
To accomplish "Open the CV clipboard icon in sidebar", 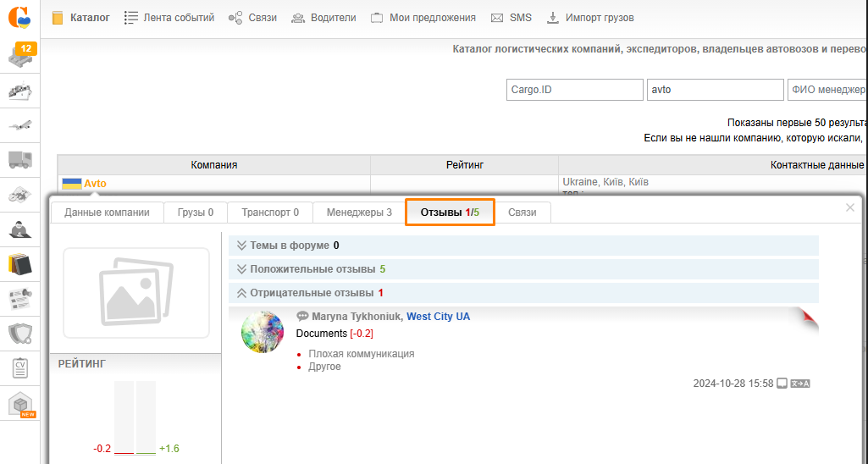I will (19, 368).
